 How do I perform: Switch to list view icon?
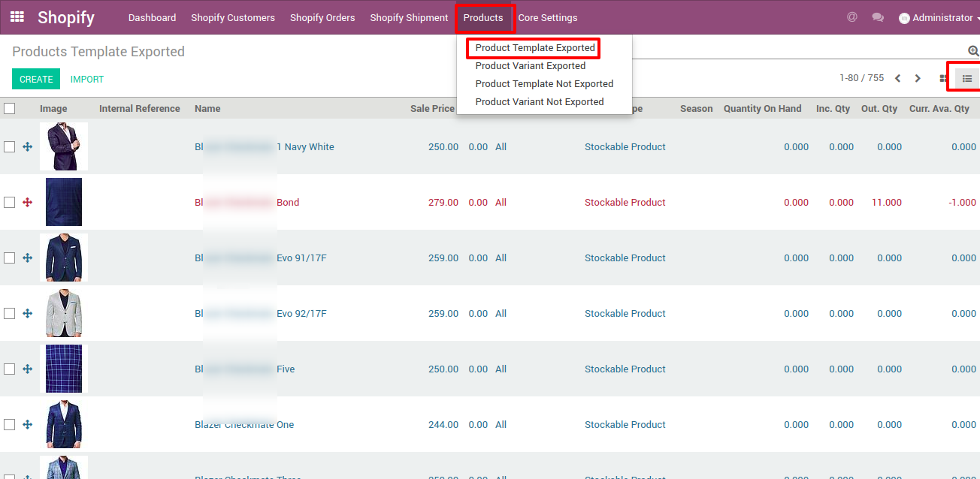click(967, 78)
